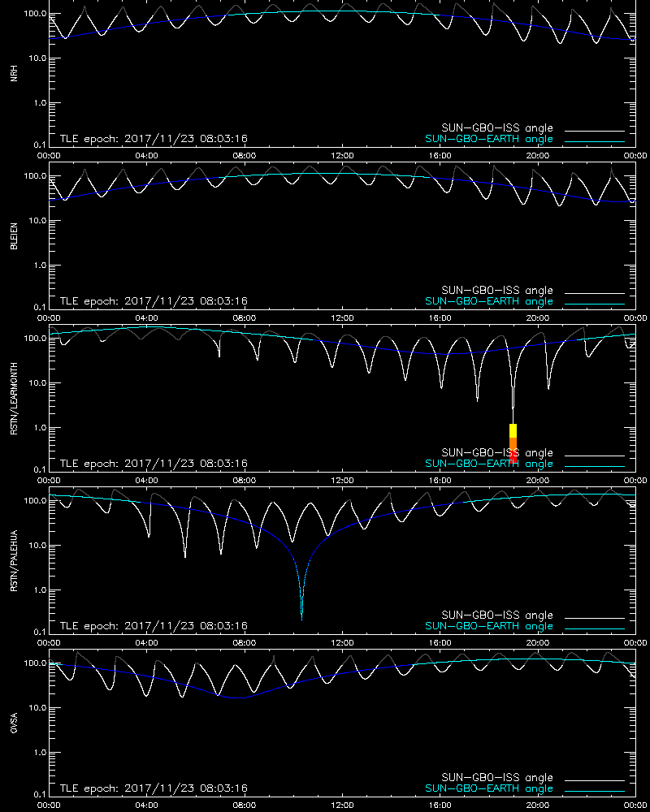The image size is (650, 812).
Task: Select the TLE epoch text in BLEIEN panel
Action: click(x=154, y=301)
